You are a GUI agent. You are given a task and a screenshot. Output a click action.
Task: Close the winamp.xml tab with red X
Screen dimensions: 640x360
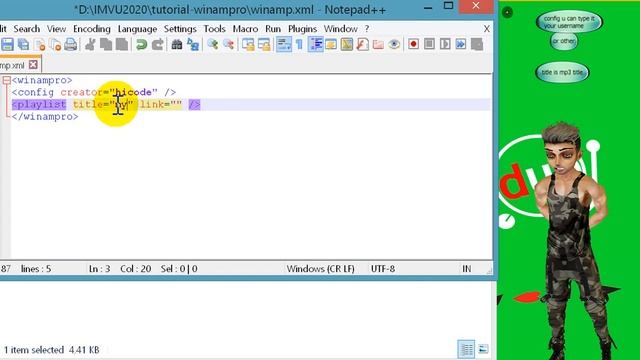[x=33, y=64]
